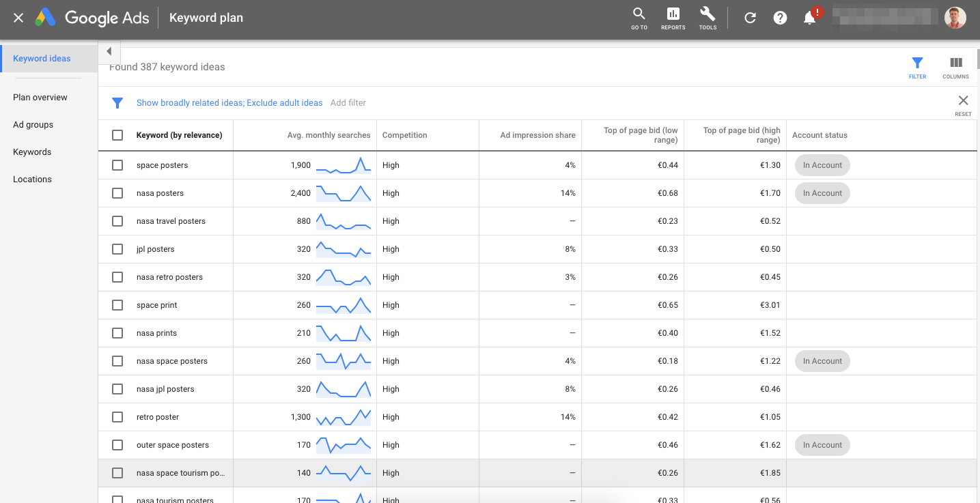The width and height of the screenshot is (980, 503).
Task: Click the €3.01 high bid value
Action: click(770, 305)
